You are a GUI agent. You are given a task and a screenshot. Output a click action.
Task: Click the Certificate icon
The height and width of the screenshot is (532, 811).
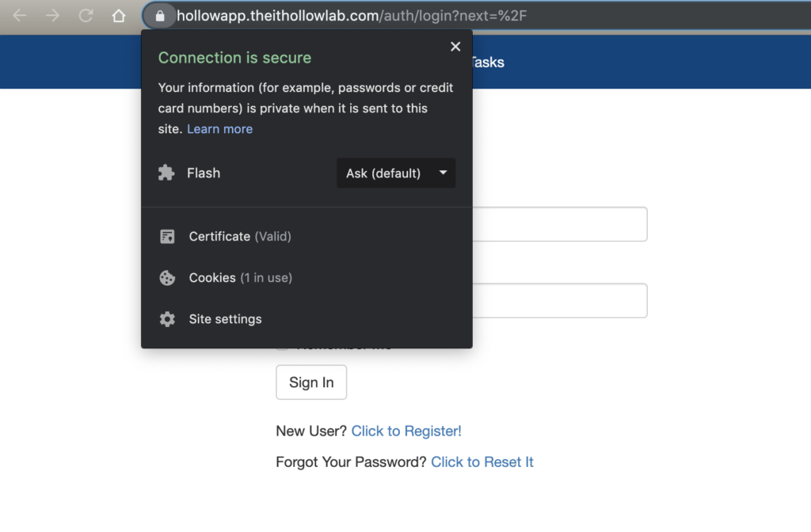[167, 236]
